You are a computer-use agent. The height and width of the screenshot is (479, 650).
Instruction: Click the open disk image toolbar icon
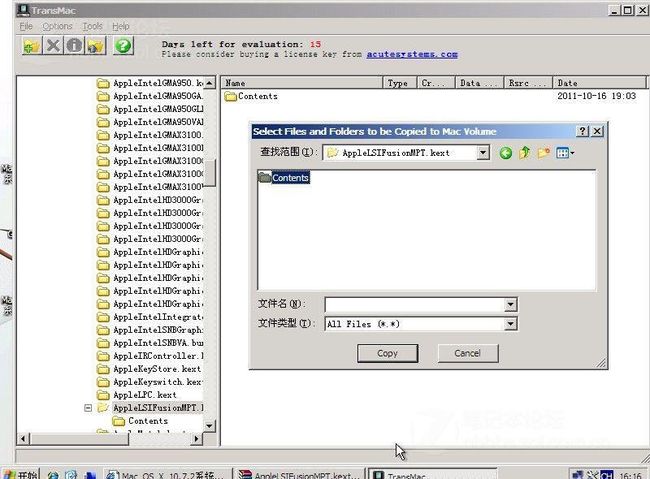[32, 46]
